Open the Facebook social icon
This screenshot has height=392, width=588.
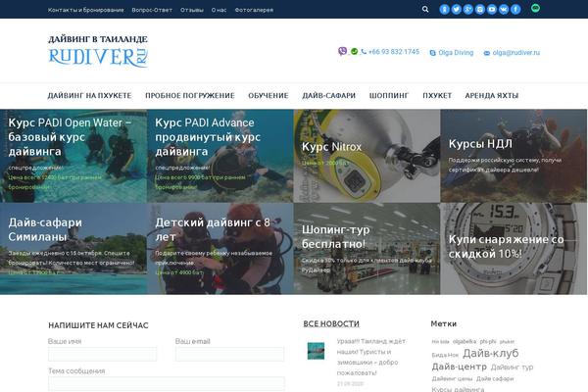pos(515,10)
